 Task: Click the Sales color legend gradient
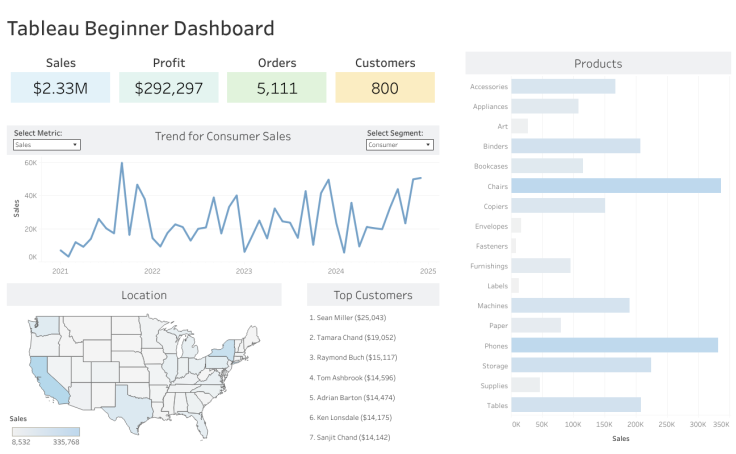(x=45, y=431)
